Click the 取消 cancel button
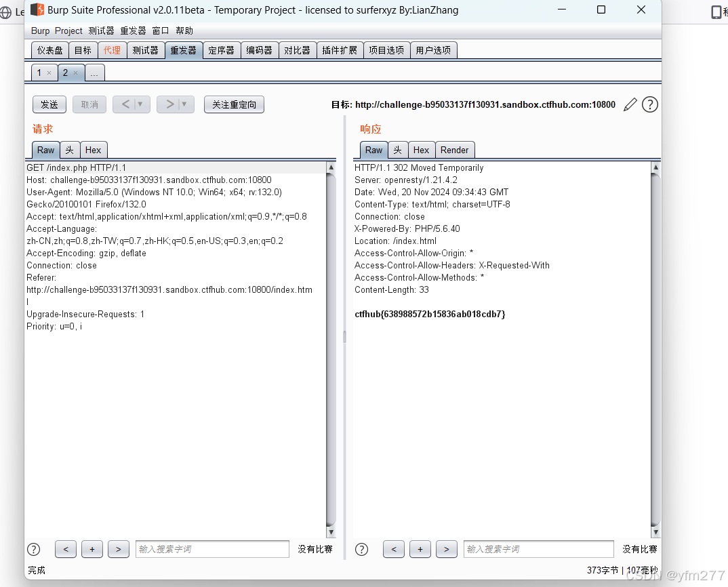Image resolution: width=728 pixels, height=587 pixels. [89, 104]
